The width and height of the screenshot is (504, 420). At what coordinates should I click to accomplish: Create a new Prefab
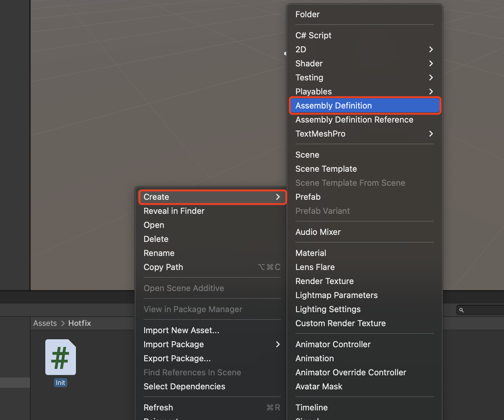[x=365, y=197]
